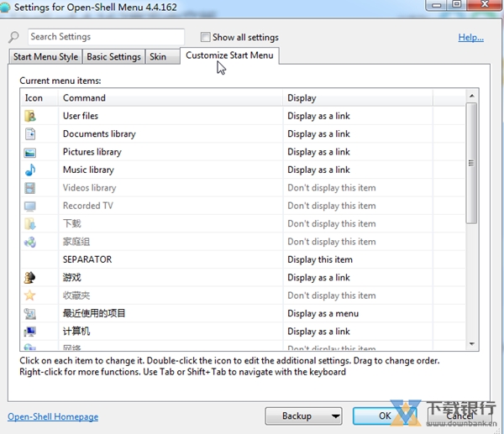Click the Recorded TV icon
Image resolution: width=504 pixels, height=434 pixels.
click(x=30, y=206)
